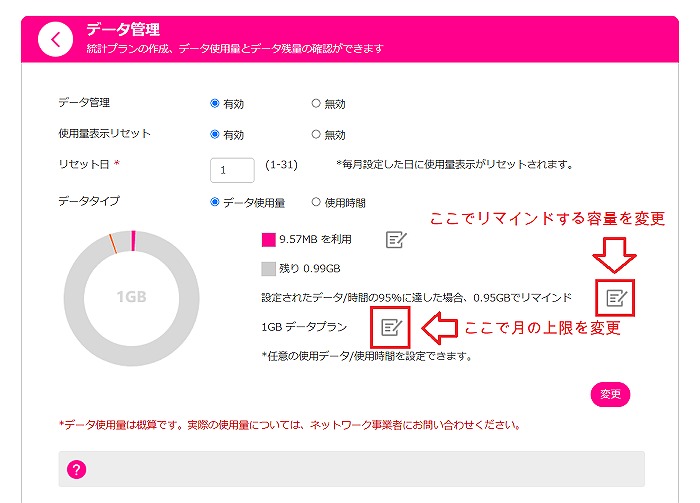The image size is (700, 503).
Task: Open the pink question mark help icon
Action: (x=76, y=469)
